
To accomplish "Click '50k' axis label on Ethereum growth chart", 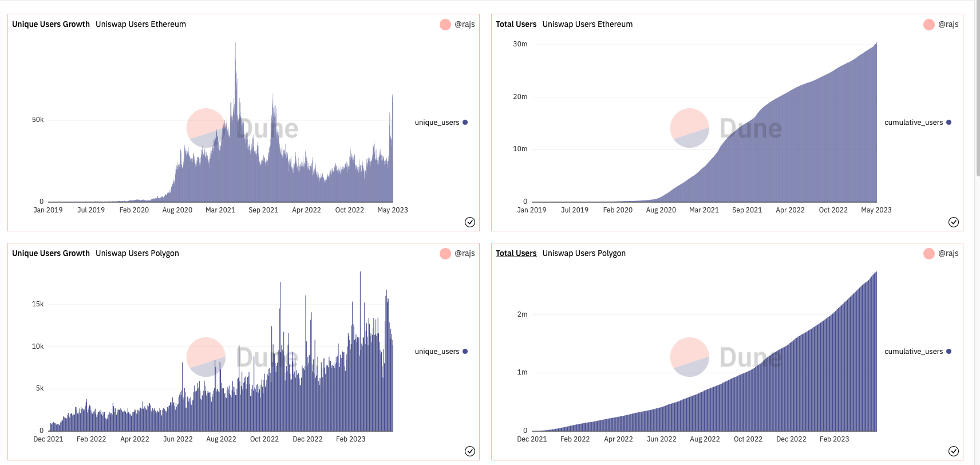I will coord(38,120).
